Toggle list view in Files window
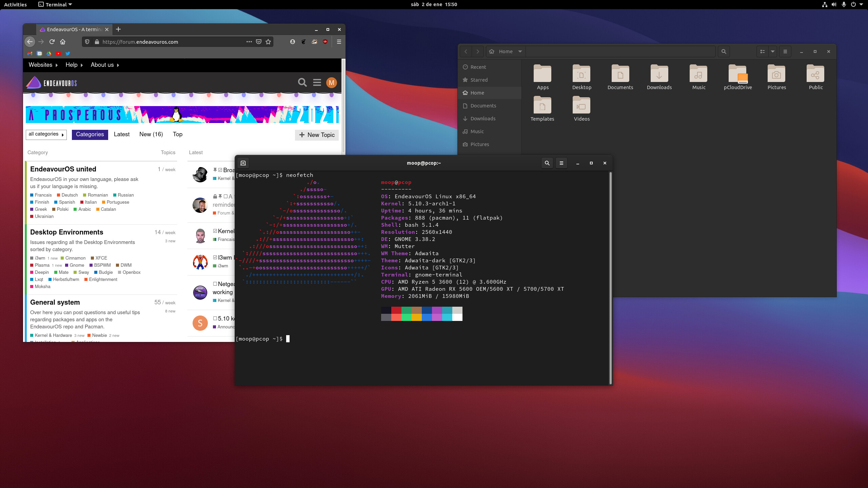 pos(763,52)
